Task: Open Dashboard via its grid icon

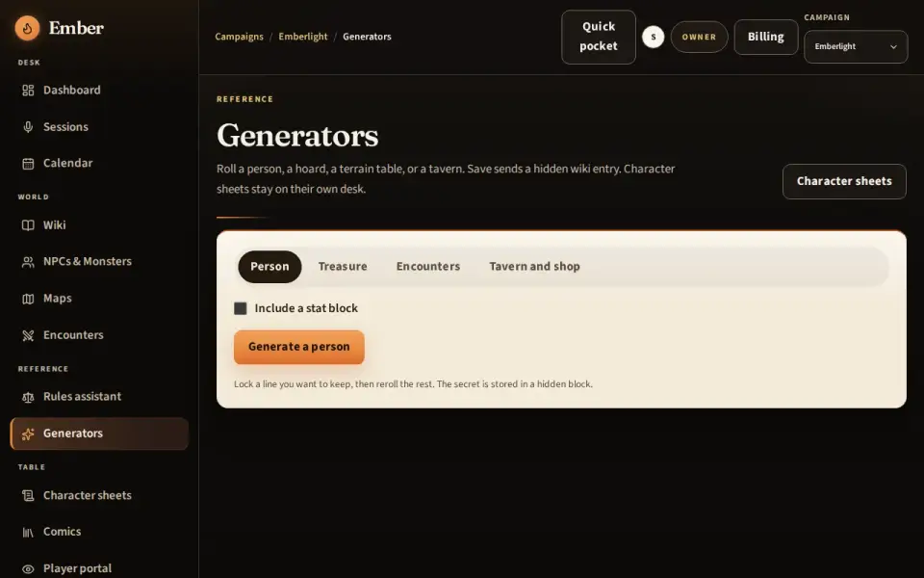Action: (x=28, y=91)
